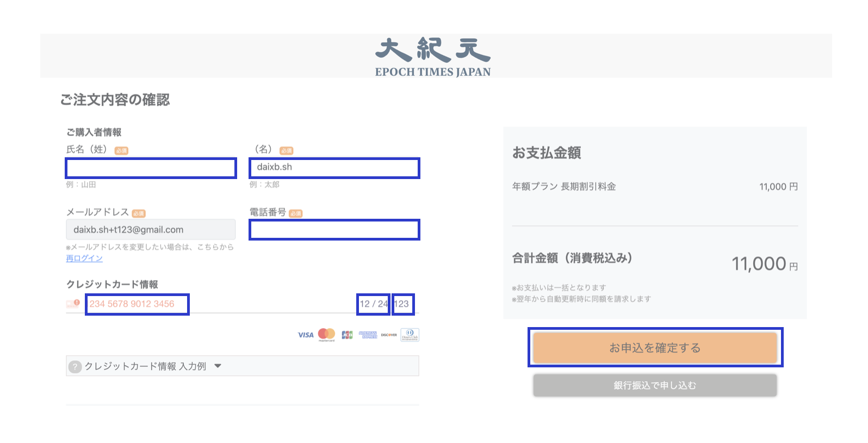Expand クレジットカード情報 入力例 section
Viewport: 868px width, 443px height.
pos(243,366)
